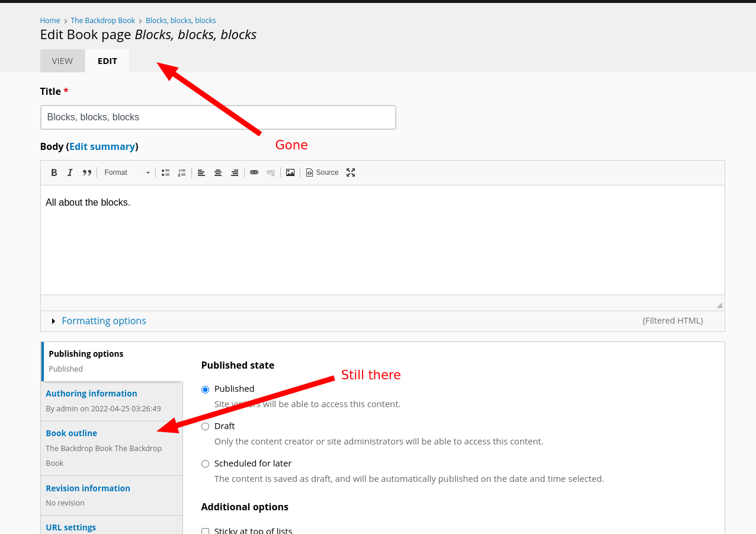Viewport: 756px width, 534px height.
Task: Switch editor to Source view
Action: [322, 172]
